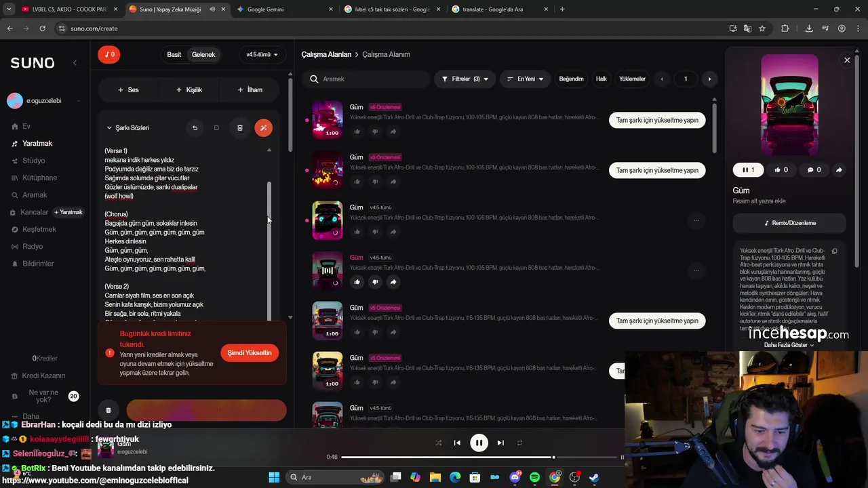Open more options for third Güm song
868x488 pixels.
[x=696, y=220]
